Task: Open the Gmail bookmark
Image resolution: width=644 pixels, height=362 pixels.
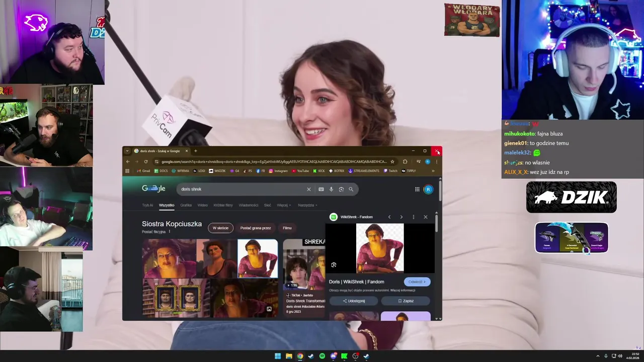Action: (x=144, y=171)
